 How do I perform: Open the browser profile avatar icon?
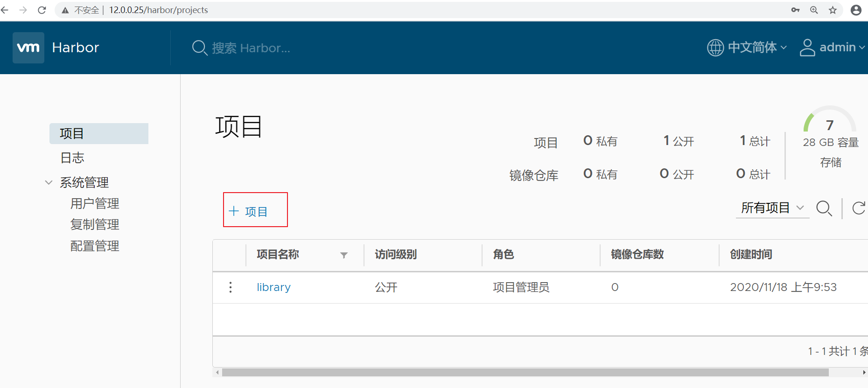[x=856, y=10]
